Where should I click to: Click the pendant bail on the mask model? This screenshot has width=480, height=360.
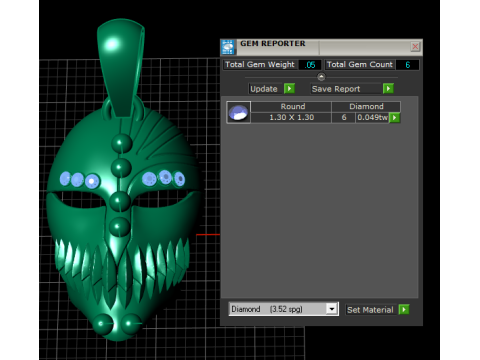[x=121, y=68]
